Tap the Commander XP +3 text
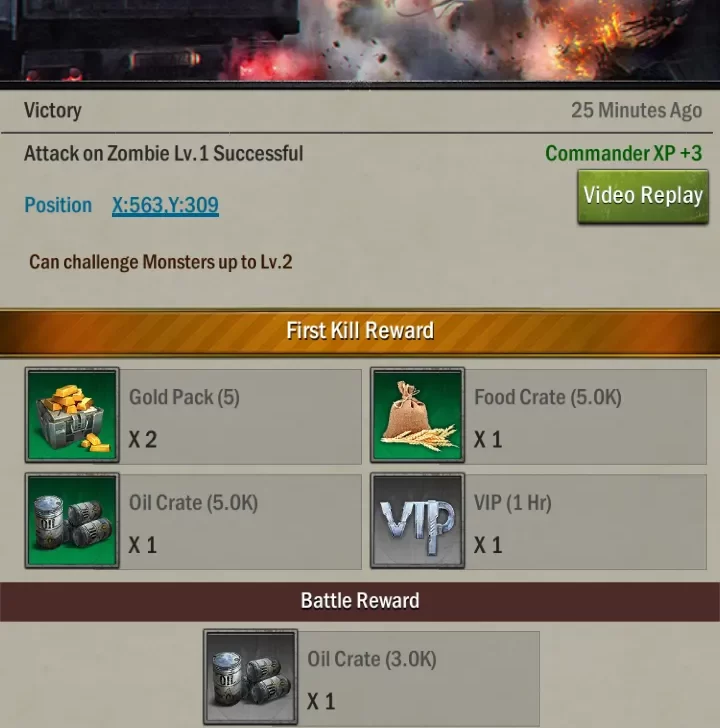Image resolution: width=720 pixels, height=728 pixels. [x=623, y=153]
